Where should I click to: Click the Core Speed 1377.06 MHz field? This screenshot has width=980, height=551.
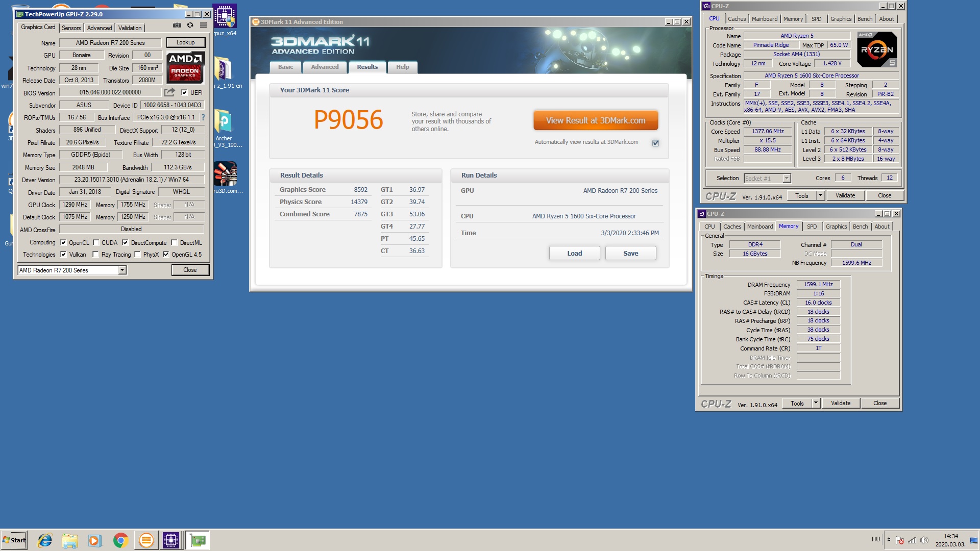[768, 131]
